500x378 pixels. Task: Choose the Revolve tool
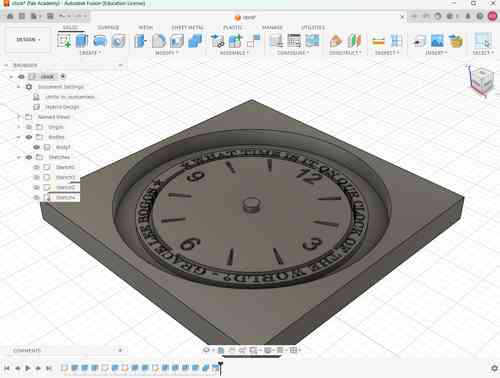pos(100,41)
